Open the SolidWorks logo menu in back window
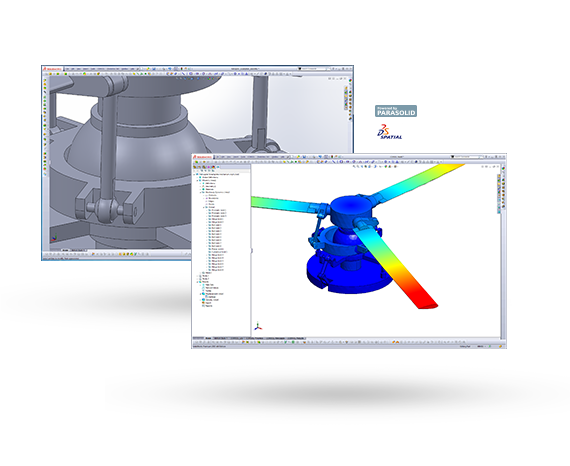The height and width of the screenshot is (466, 570). point(53,68)
